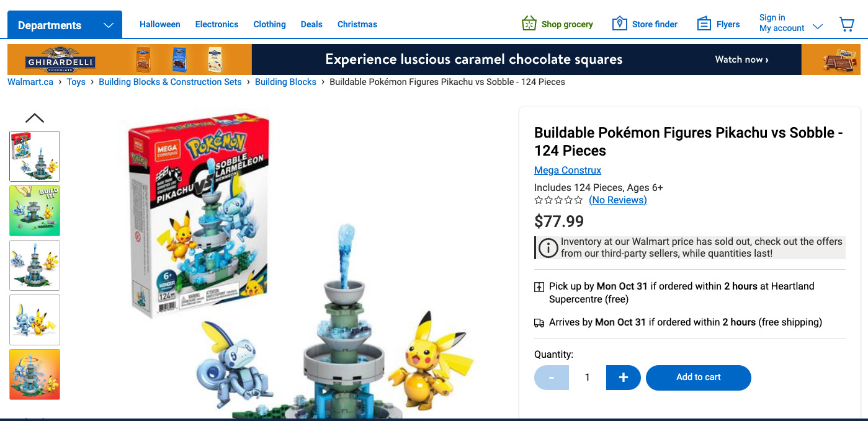Decrease quantity with minus button
Screen dimensions: 868x421
point(552,378)
